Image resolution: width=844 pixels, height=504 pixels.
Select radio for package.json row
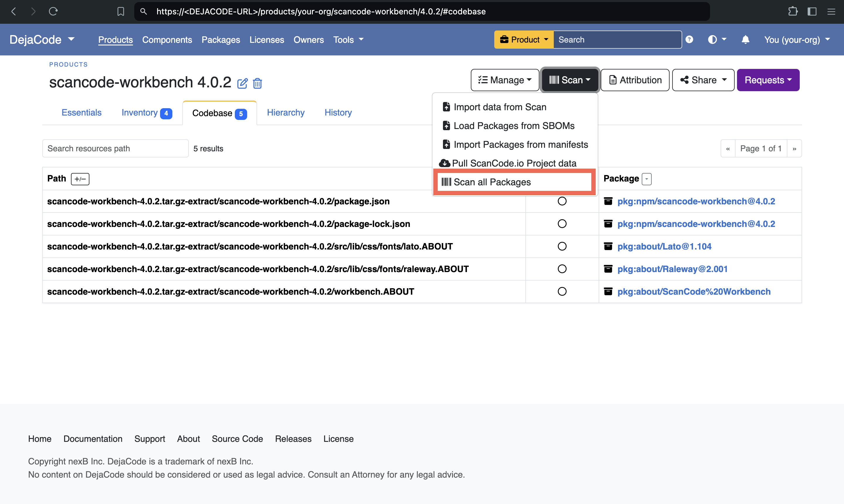pyautogui.click(x=562, y=201)
